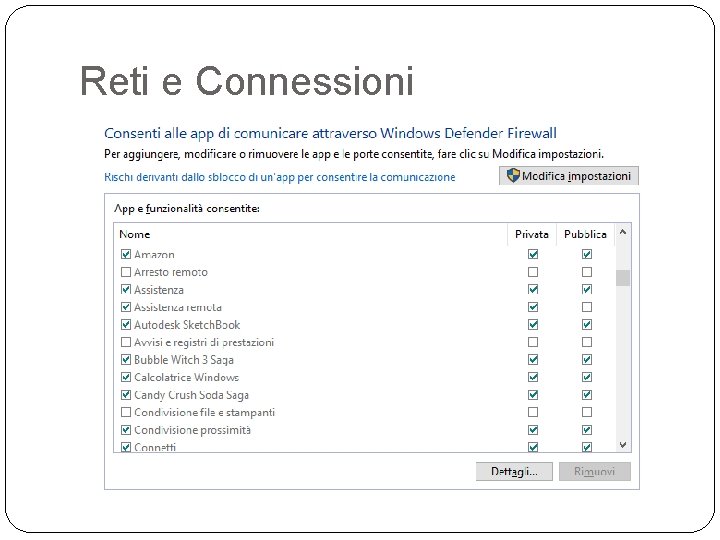The width and height of the screenshot is (720, 540).
Task: Click the Privata column header
Action: click(532, 233)
